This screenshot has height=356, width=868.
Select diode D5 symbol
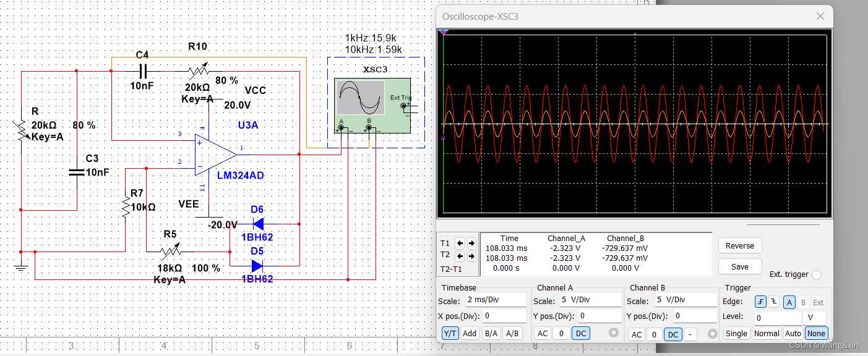click(258, 266)
